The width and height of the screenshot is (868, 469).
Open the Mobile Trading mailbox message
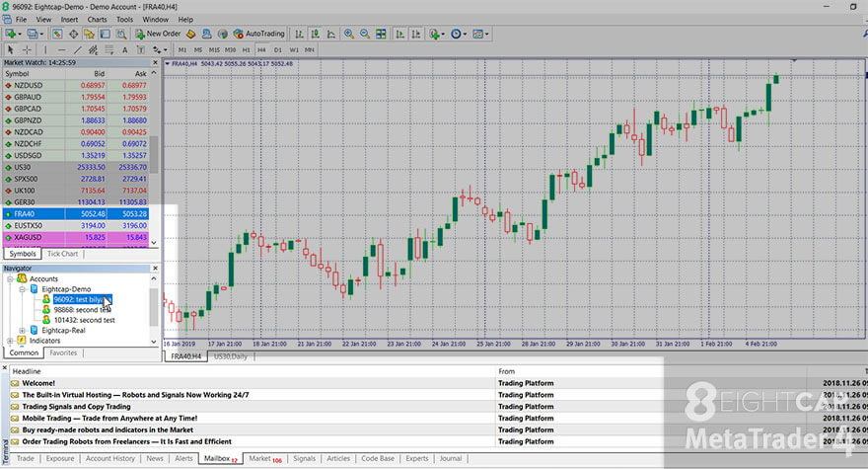(109, 418)
